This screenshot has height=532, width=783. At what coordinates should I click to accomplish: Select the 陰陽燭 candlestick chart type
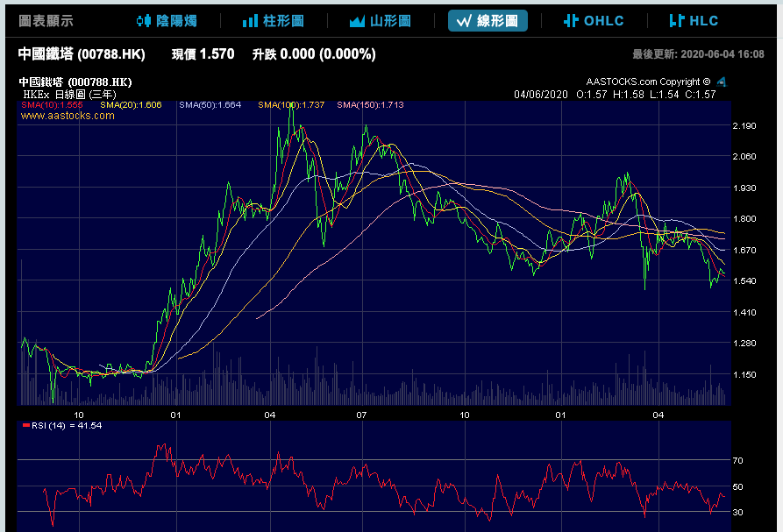tap(167, 21)
